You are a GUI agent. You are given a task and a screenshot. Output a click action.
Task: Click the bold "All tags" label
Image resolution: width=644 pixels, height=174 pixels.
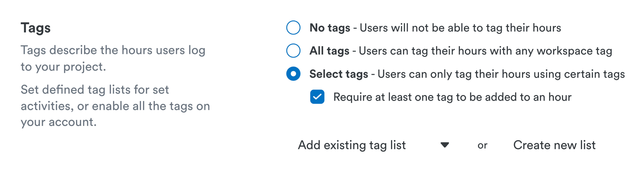(x=329, y=51)
